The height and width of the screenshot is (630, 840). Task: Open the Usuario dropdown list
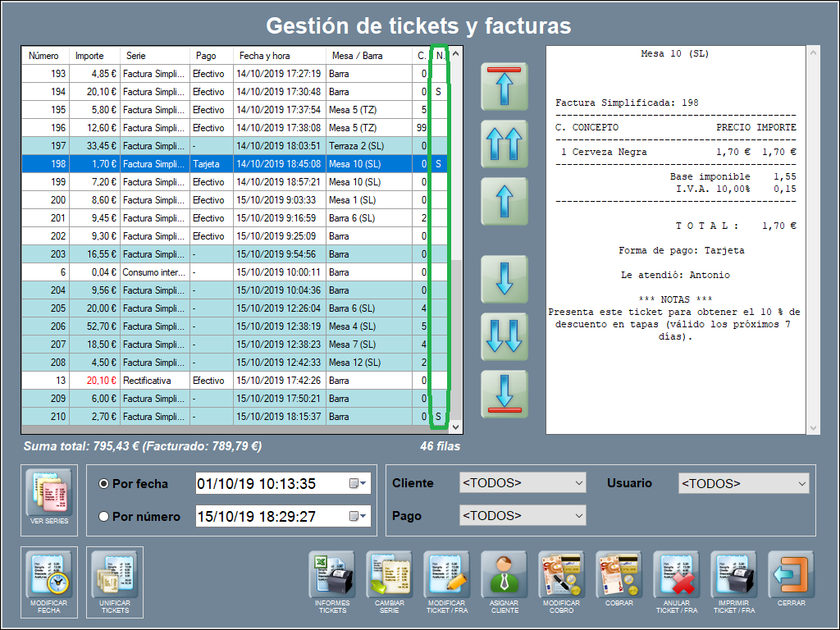tap(743, 484)
